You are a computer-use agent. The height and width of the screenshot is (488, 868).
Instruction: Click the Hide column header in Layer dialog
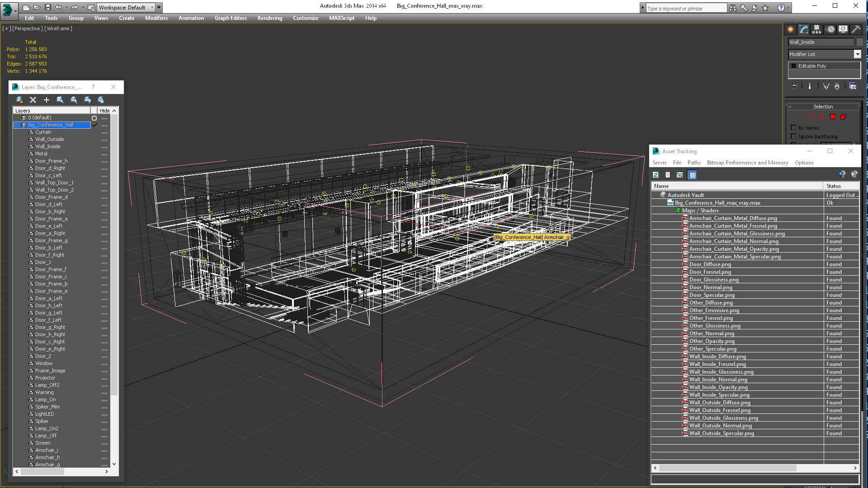click(x=104, y=111)
